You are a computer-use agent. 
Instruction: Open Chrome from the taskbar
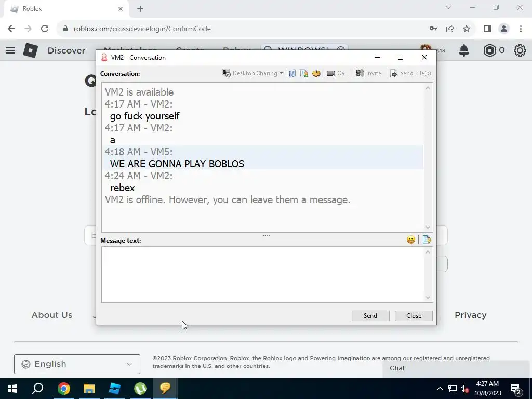pyautogui.click(x=63, y=389)
